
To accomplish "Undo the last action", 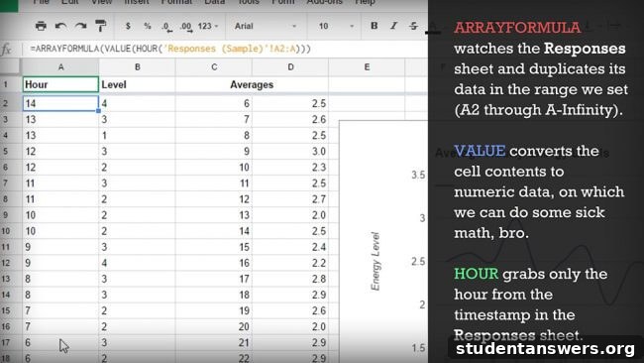I will (60, 26).
